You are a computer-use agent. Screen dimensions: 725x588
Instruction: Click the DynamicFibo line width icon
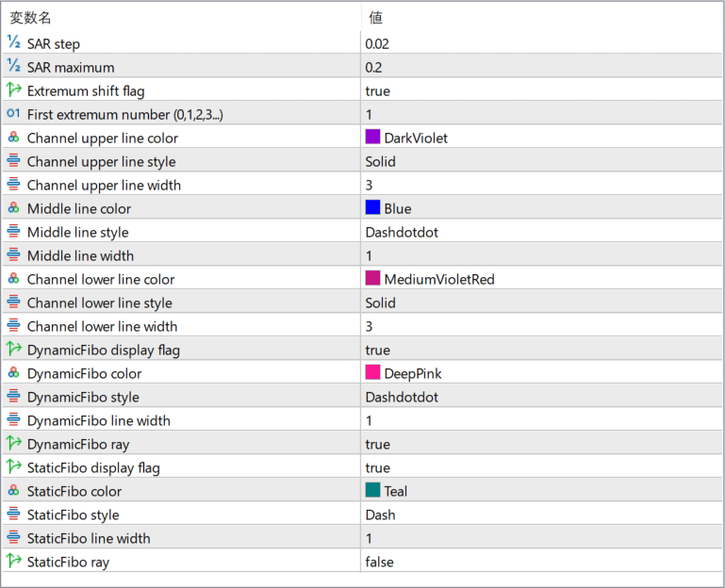(x=13, y=420)
